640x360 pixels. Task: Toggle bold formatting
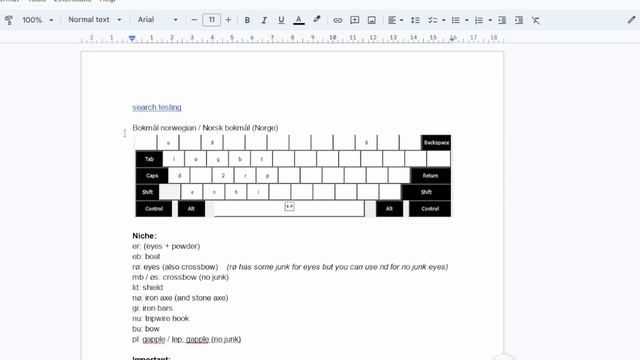tap(247, 20)
